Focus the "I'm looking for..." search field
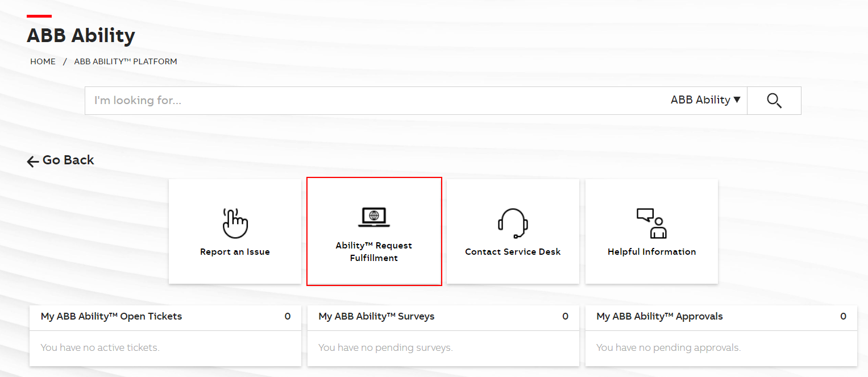The width and height of the screenshot is (868, 377). coord(375,101)
